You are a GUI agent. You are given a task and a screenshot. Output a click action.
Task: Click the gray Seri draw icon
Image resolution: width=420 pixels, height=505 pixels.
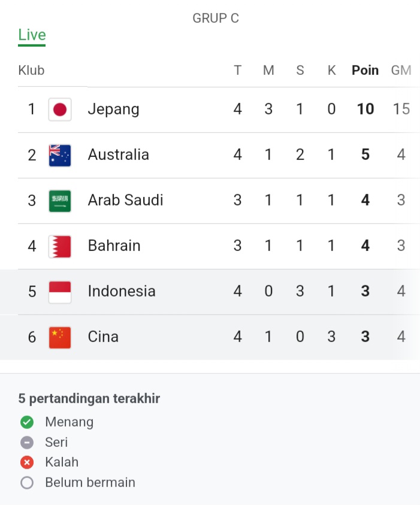[27, 443]
